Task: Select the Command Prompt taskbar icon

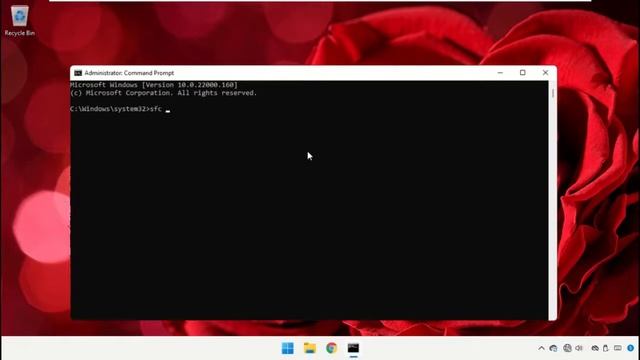Action: (353, 348)
